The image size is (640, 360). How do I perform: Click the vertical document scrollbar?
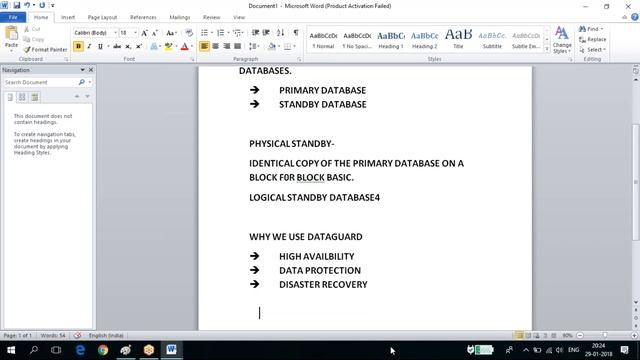pos(636,182)
